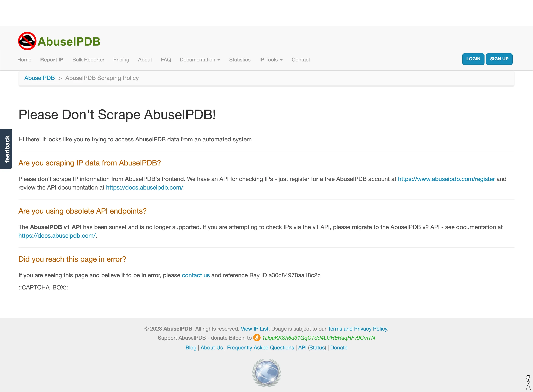
Task: Click the View IP List footer link
Action: (x=254, y=329)
